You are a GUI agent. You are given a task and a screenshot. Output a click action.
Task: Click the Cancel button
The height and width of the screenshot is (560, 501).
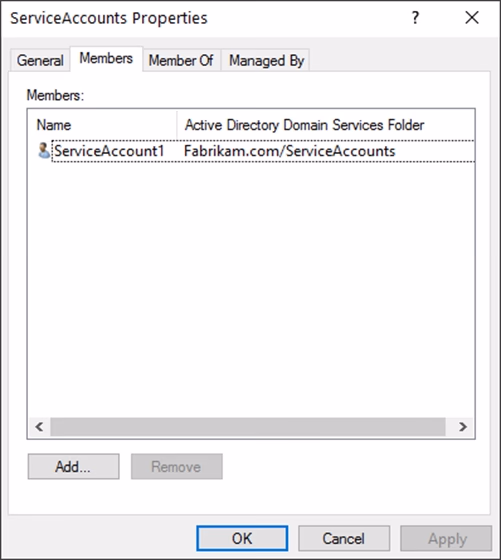tap(344, 538)
